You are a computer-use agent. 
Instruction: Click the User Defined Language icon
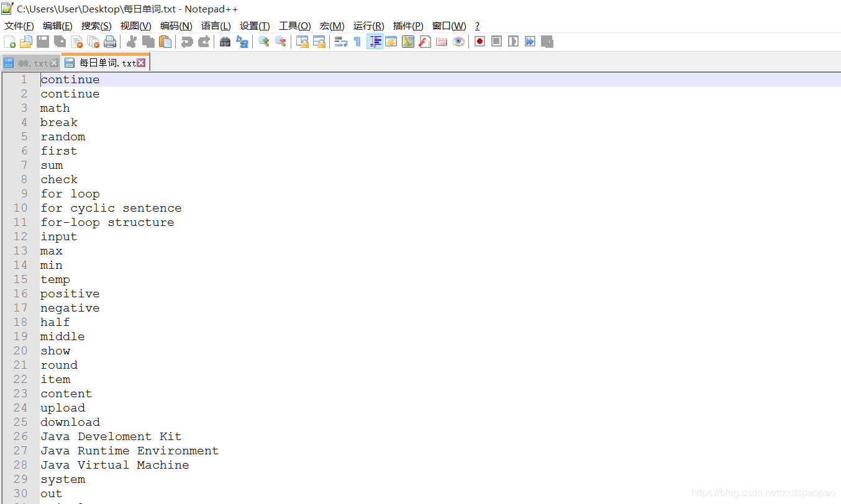[x=391, y=42]
